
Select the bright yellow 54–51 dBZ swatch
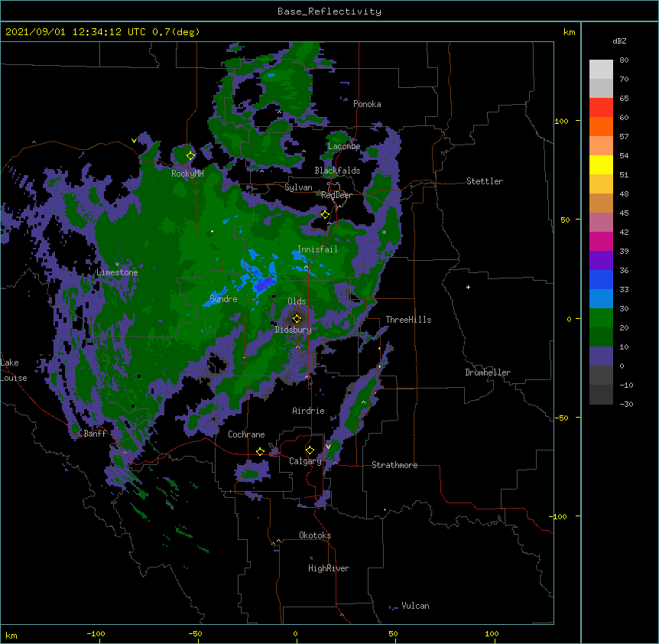(x=601, y=164)
